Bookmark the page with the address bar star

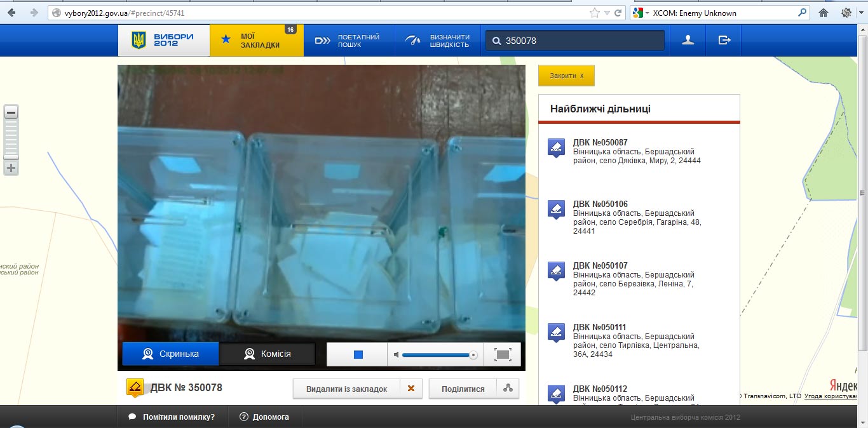(x=594, y=13)
